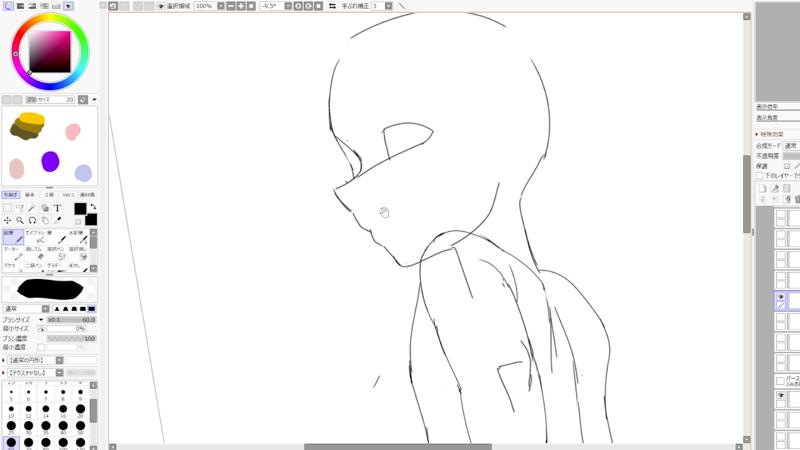This screenshot has height=450, width=800.
Task: Switch to the Ver.1 tool tab
Action: pyautogui.click(x=69, y=195)
